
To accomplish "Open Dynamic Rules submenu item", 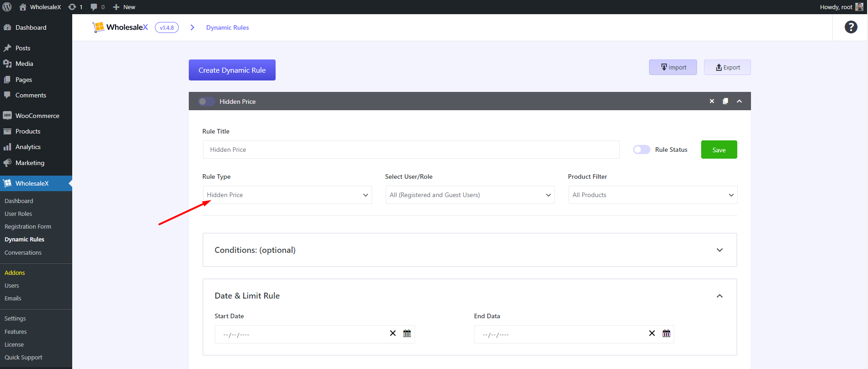I will pyautogui.click(x=24, y=239).
